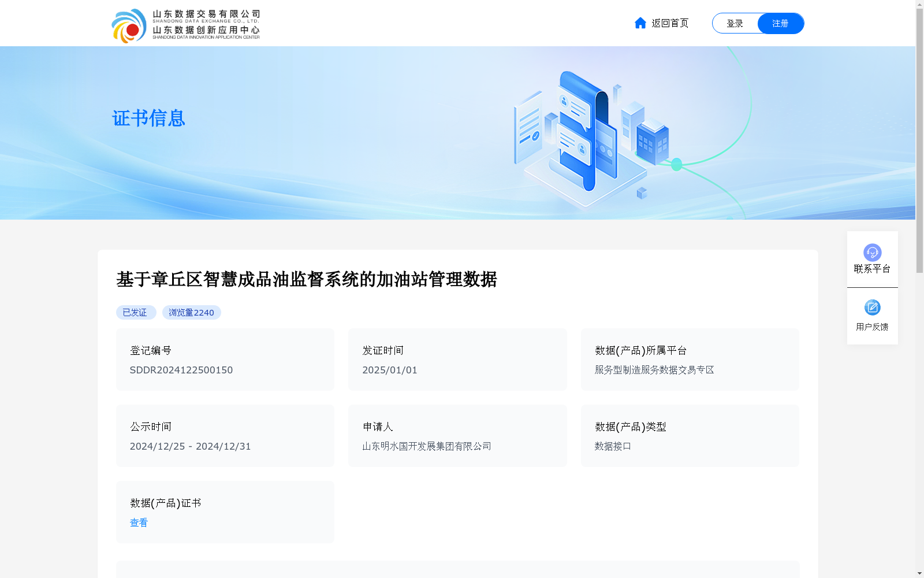Open the 返回首页 link
The height and width of the screenshot is (578, 924).
click(x=670, y=23)
